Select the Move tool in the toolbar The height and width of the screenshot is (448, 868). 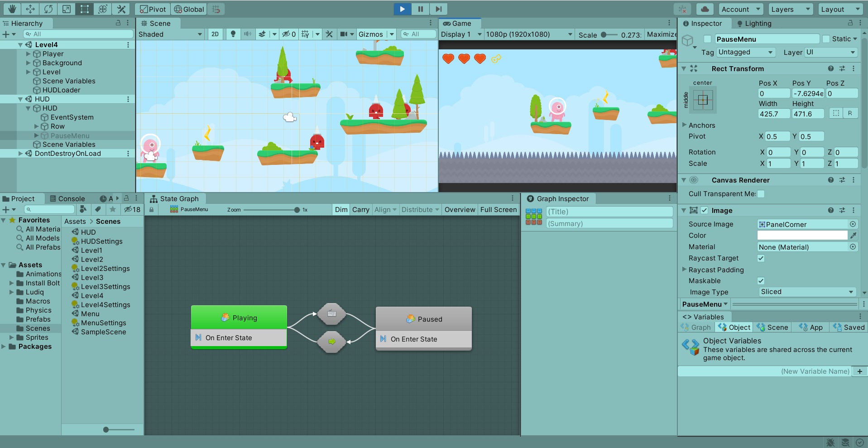coord(30,9)
